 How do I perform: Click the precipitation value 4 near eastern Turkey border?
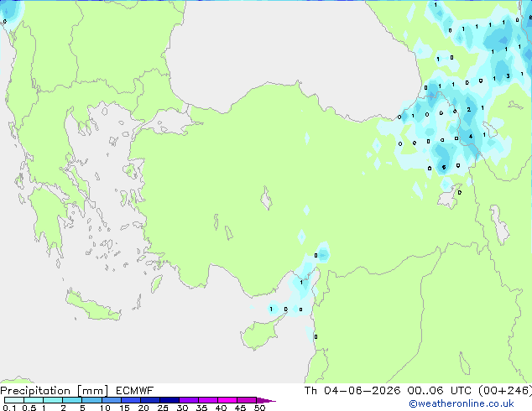tap(471, 137)
